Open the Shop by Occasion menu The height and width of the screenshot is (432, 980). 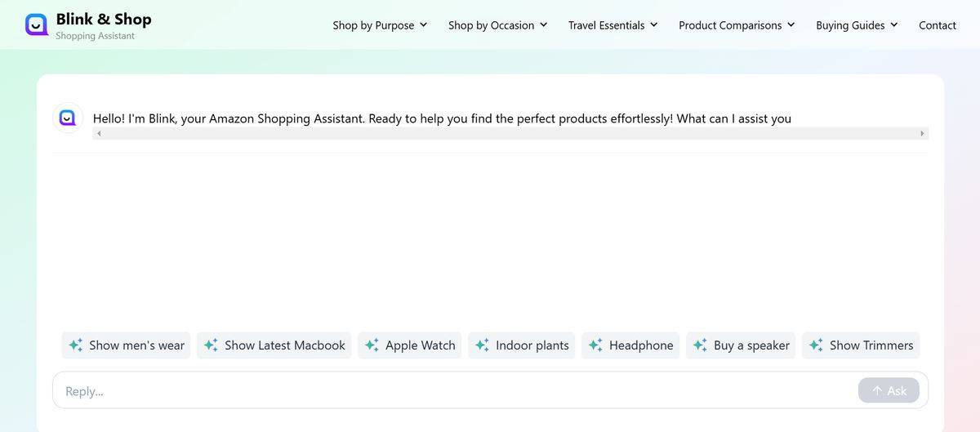(x=497, y=25)
